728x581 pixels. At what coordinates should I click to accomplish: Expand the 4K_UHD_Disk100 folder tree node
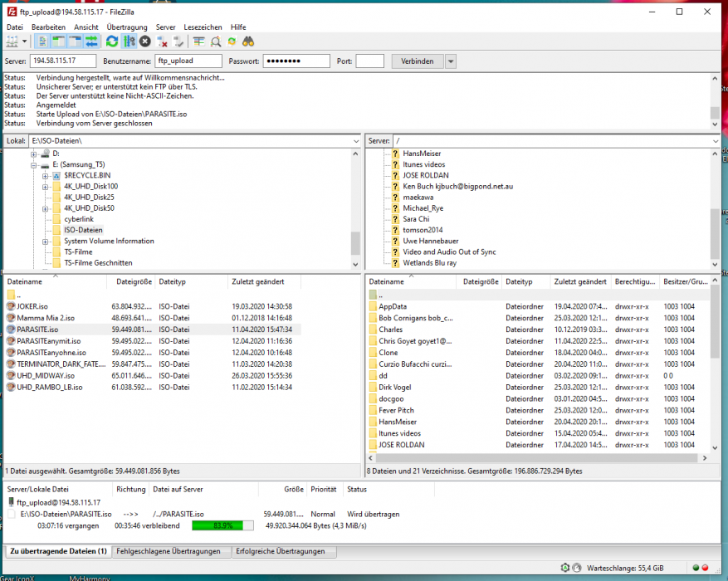pos(45,187)
